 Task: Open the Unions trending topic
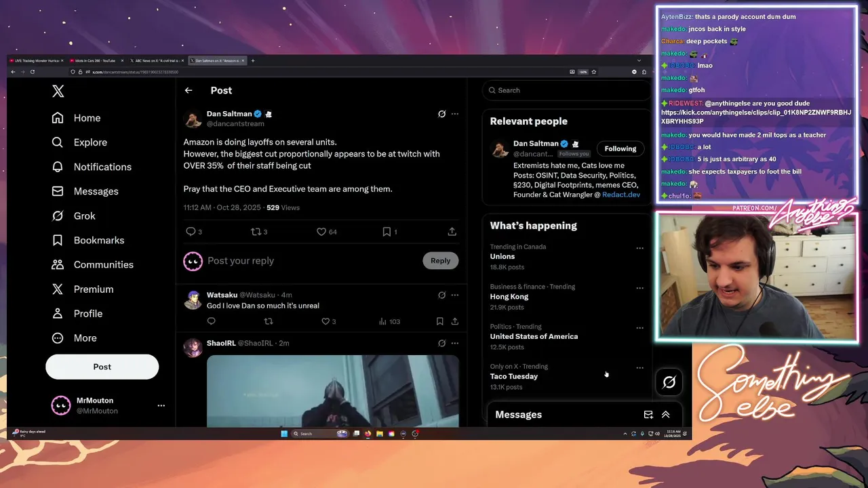(x=502, y=256)
